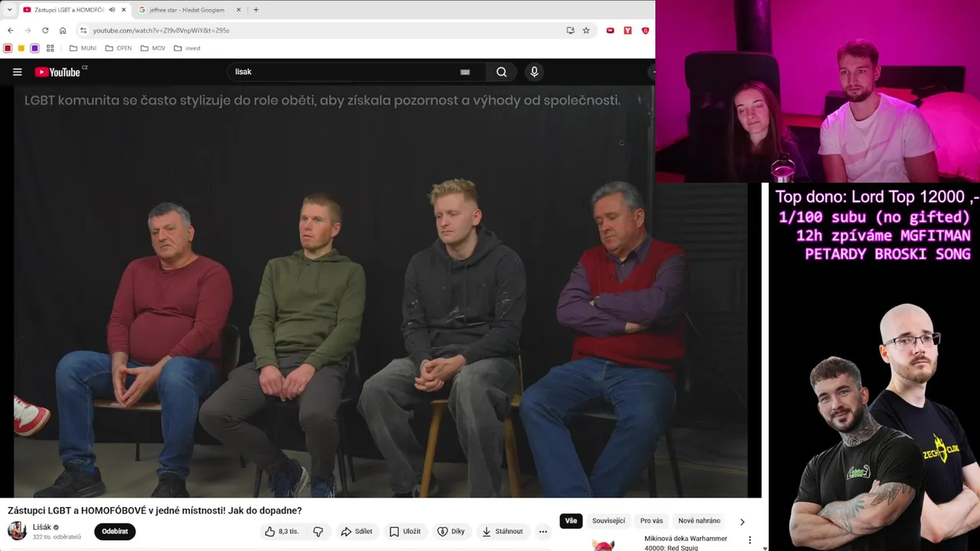
Task: Click the address bar URL youtube.com/watch
Action: (161, 31)
